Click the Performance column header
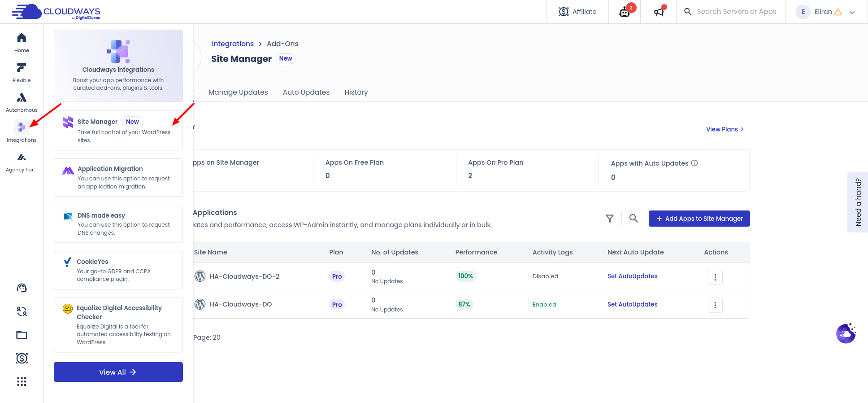 click(x=476, y=252)
